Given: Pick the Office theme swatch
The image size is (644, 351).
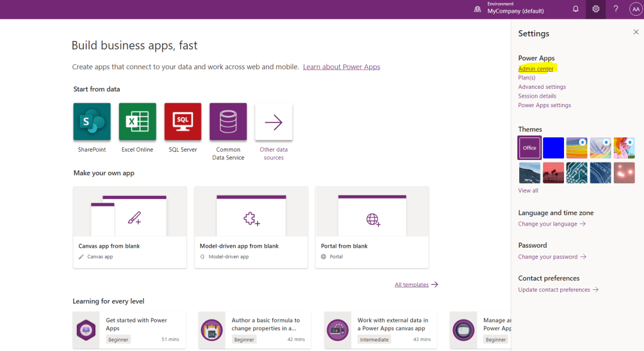Looking at the screenshot, I should tap(529, 147).
